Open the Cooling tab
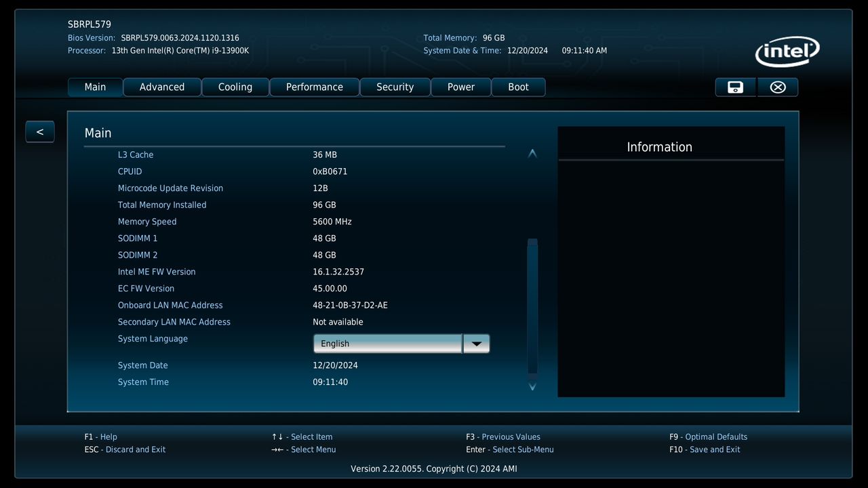The height and width of the screenshot is (488, 868). pyautogui.click(x=235, y=87)
